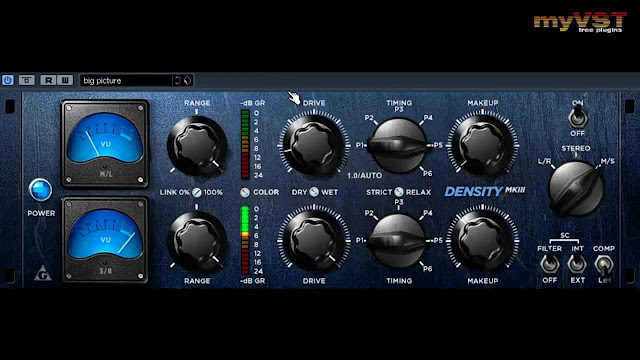Click the preset up/down stepper arrows
This screenshot has height=360, width=640.
[x=177, y=80]
